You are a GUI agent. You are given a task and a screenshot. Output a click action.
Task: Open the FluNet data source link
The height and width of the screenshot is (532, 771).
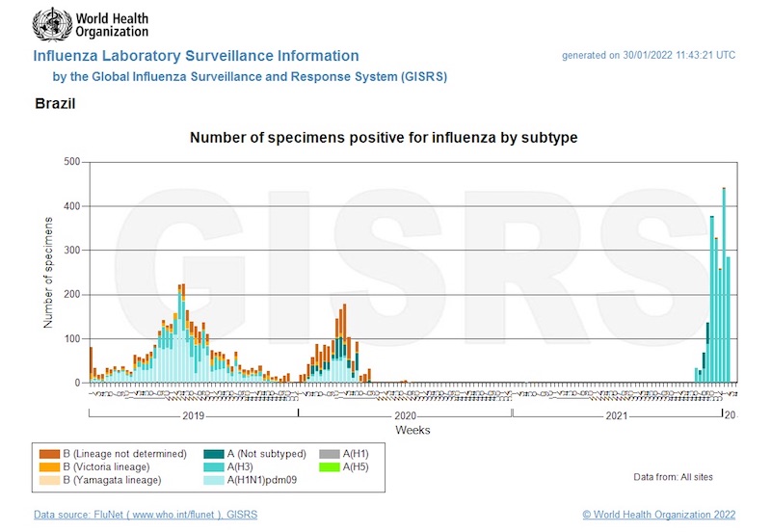(146, 515)
